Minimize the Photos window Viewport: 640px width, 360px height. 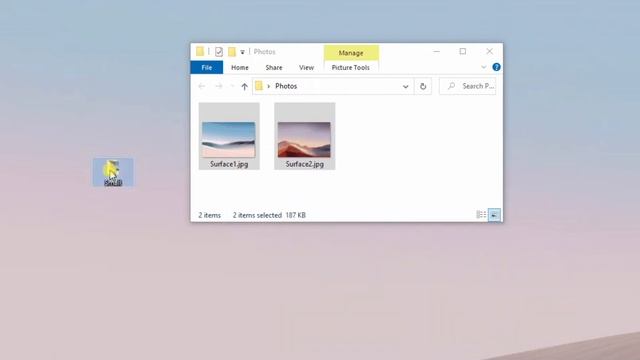pos(437,51)
